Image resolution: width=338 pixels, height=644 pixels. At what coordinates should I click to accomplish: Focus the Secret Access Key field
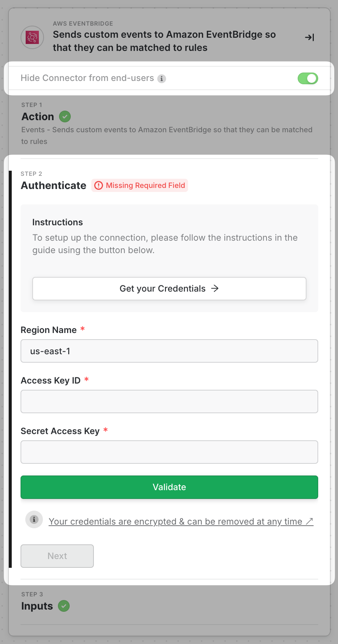[169, 452]
